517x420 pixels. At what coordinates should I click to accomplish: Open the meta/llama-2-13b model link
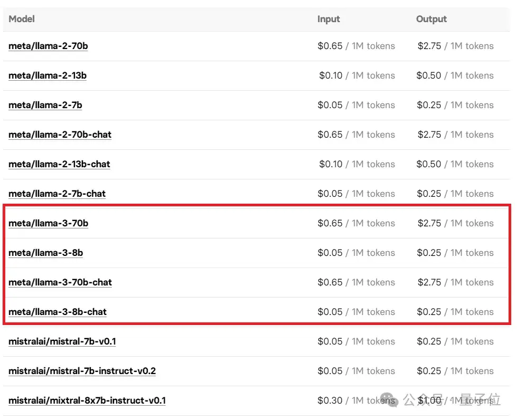(x=47, y=75)
